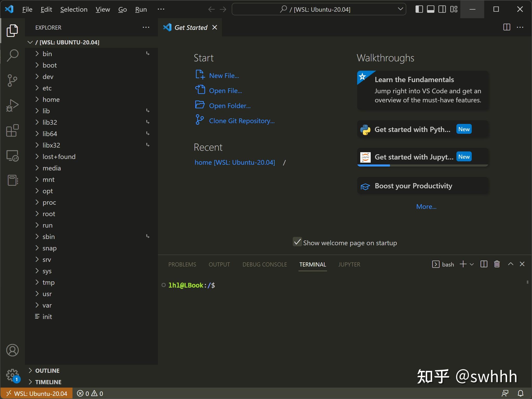Go forward with the right arrow

coord(223,9)
